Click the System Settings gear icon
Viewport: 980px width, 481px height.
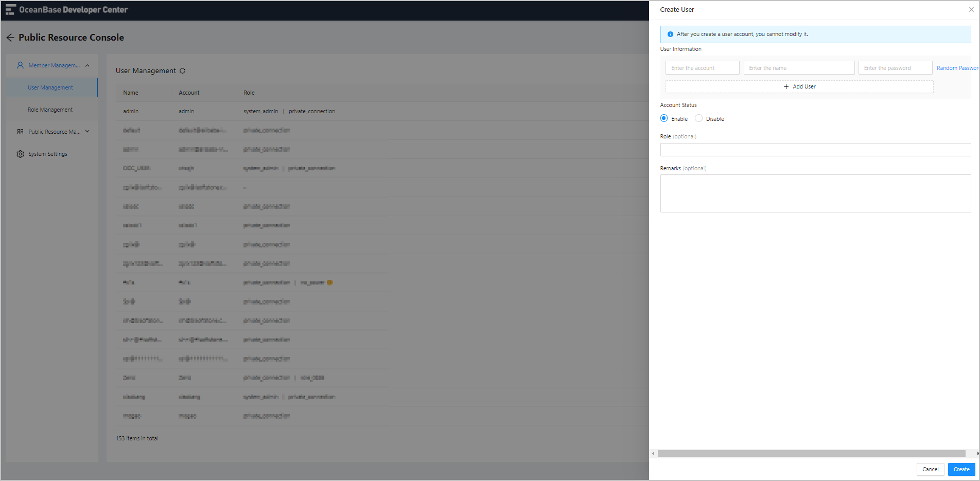pos(20,154)
